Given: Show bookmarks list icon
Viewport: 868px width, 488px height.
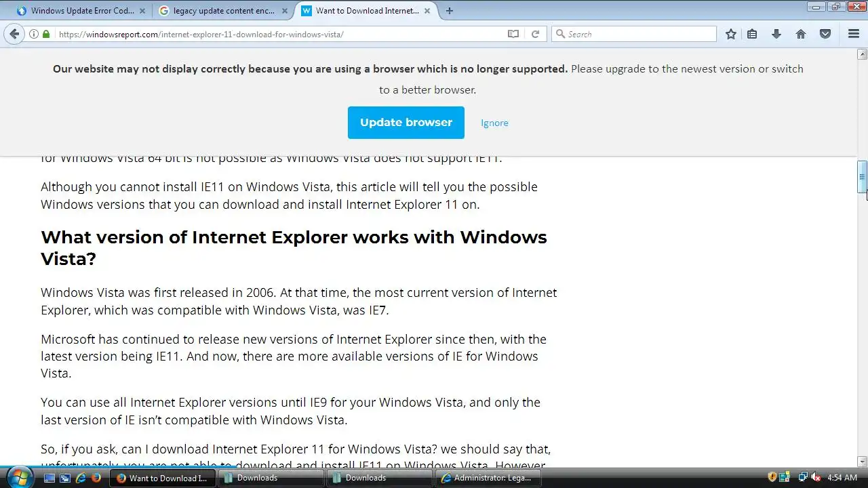Looking at the screenshot, I should click(x=752, y=34).
